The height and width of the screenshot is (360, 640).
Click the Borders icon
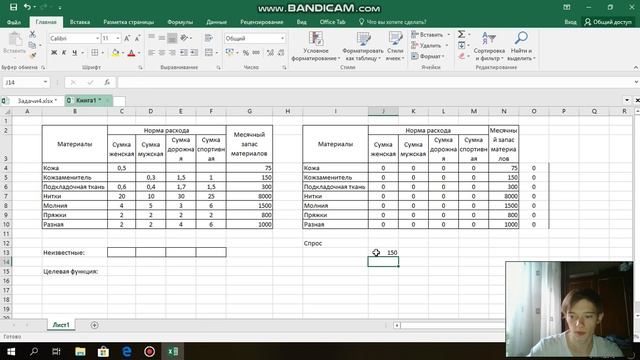click(x=95, y=53)
